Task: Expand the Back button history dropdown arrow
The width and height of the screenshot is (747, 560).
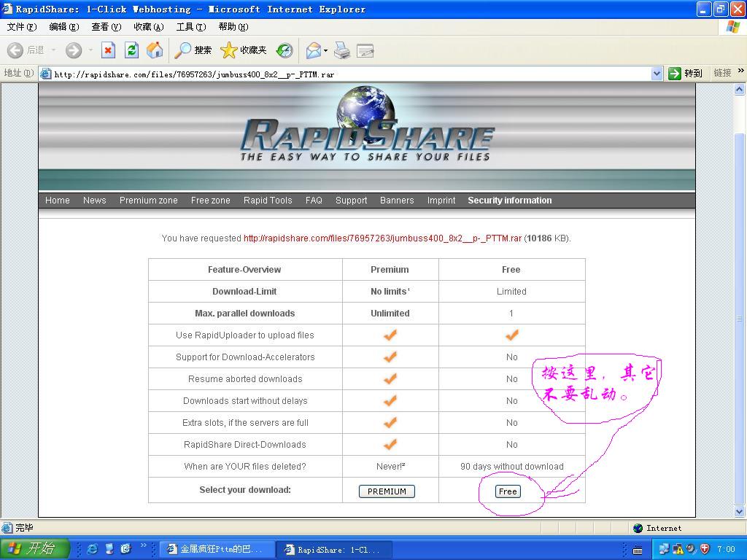Action: [x=53, y=50]
